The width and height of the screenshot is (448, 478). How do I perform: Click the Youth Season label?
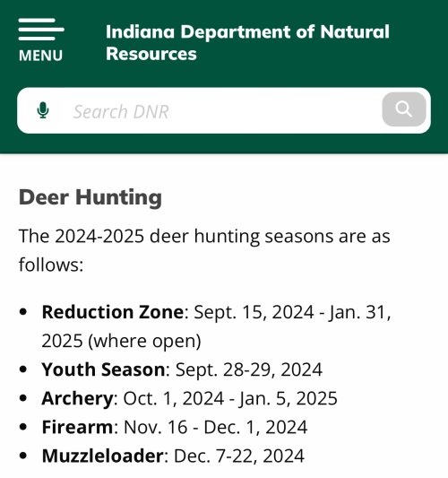click(x=104, y=369)
